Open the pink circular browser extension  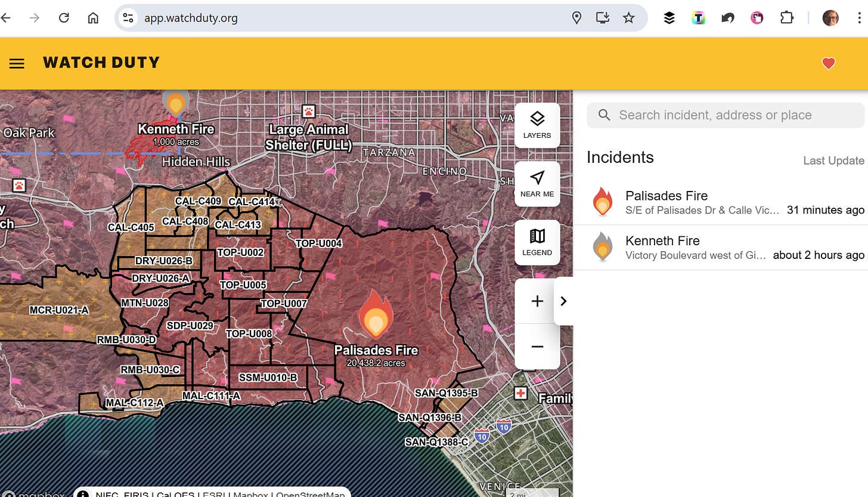pyautogui.click(x=757, y=18)
